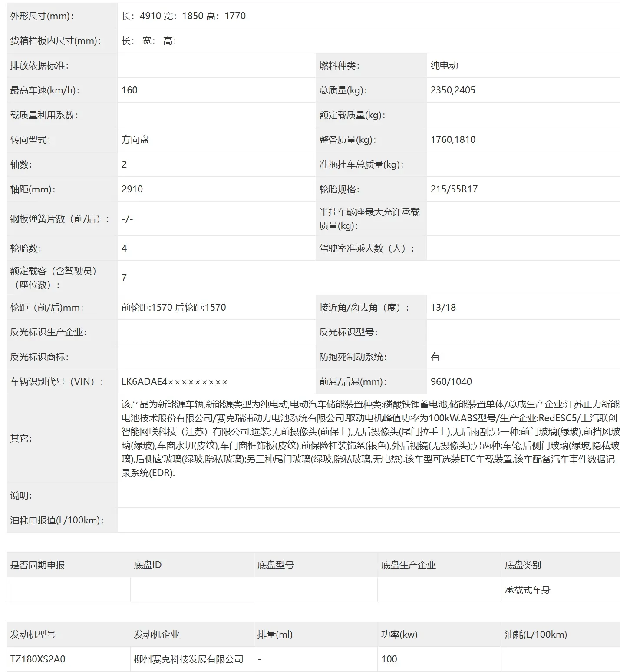Click the dimensions value 长:4910 宽:1850 高:1770

pyautogui.click(x=184, y=16)
